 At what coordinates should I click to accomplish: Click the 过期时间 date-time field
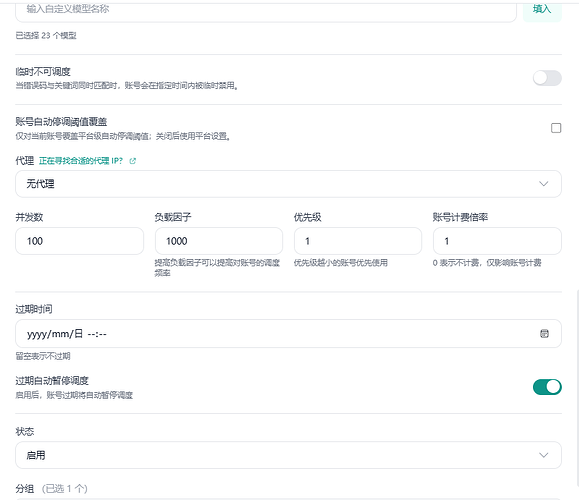coord(288,333)
